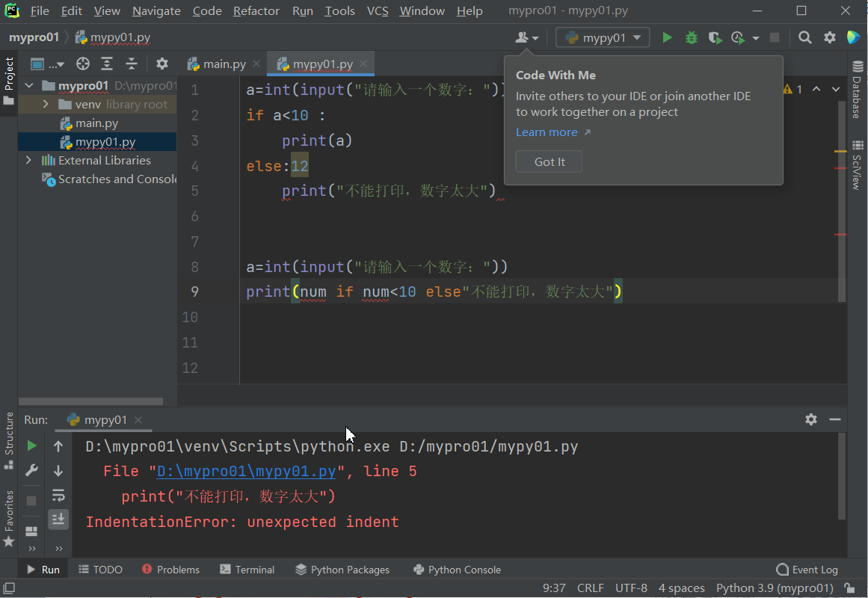Open Run panel settings gear
The image size is (868, 598).
click(x=811, y=419)
